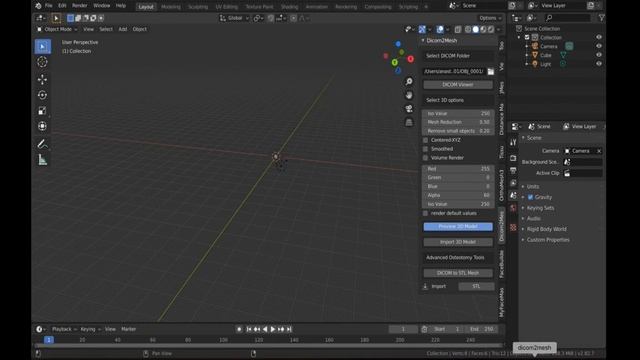Open the View Layer properties tab icon

513,183
